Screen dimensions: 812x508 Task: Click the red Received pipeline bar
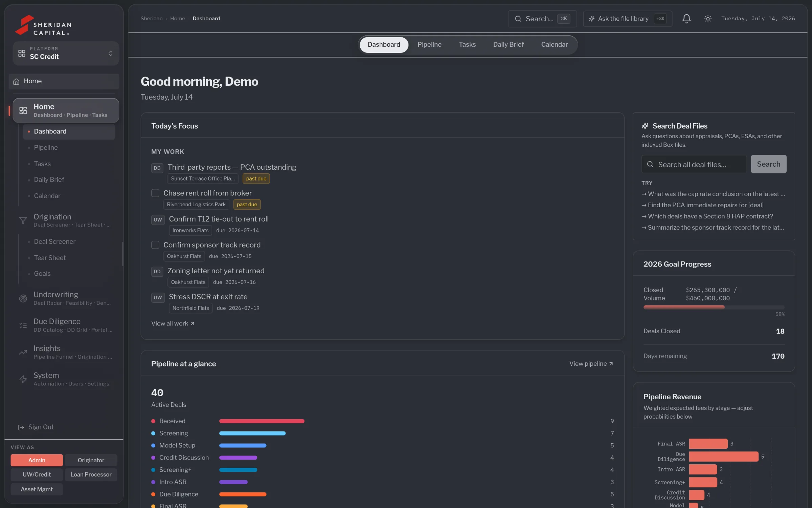(x=262, y=421)
